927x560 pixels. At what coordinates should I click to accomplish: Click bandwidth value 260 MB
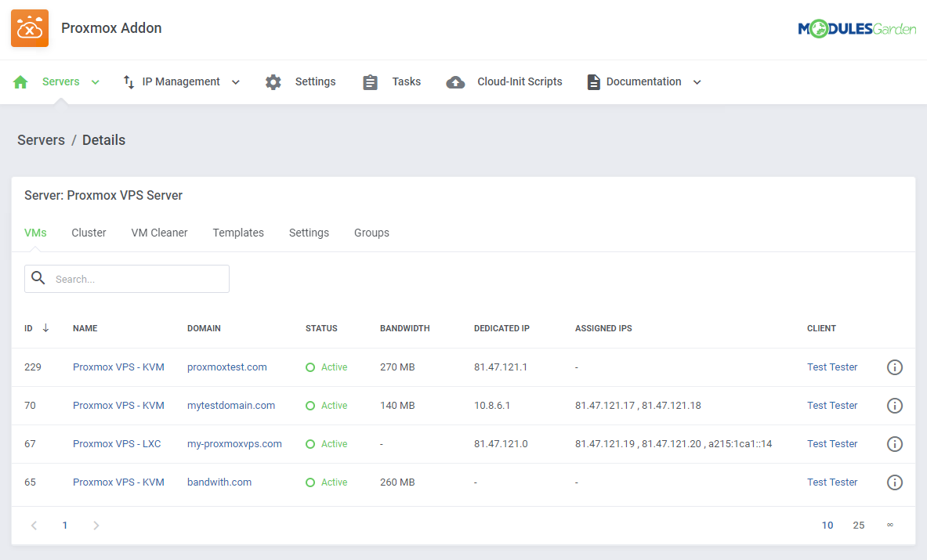click(397, 482)
